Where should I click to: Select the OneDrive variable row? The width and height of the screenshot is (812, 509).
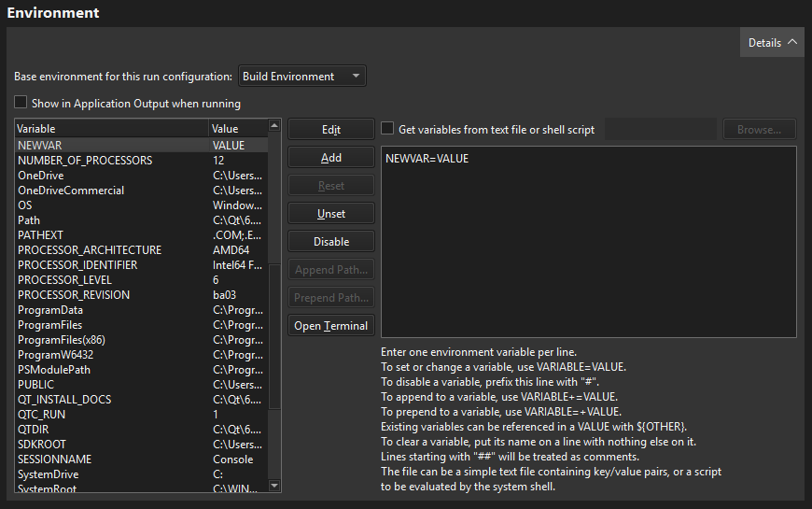[141, 176]
